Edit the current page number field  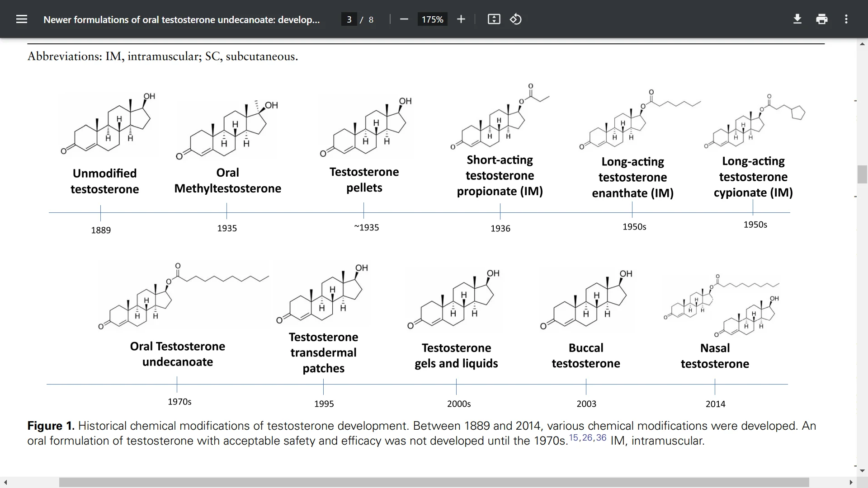click(349, 19)
